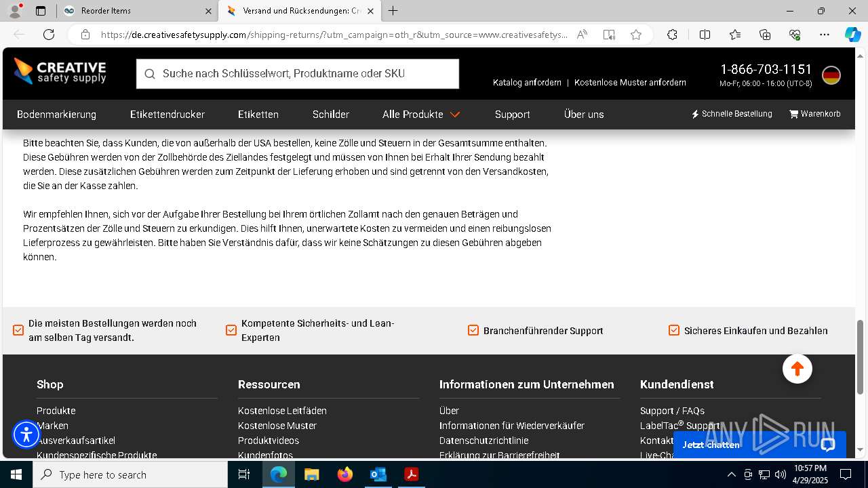Open the Copilot sidebar icon
The image size is (868, 488).
(853, 35)
